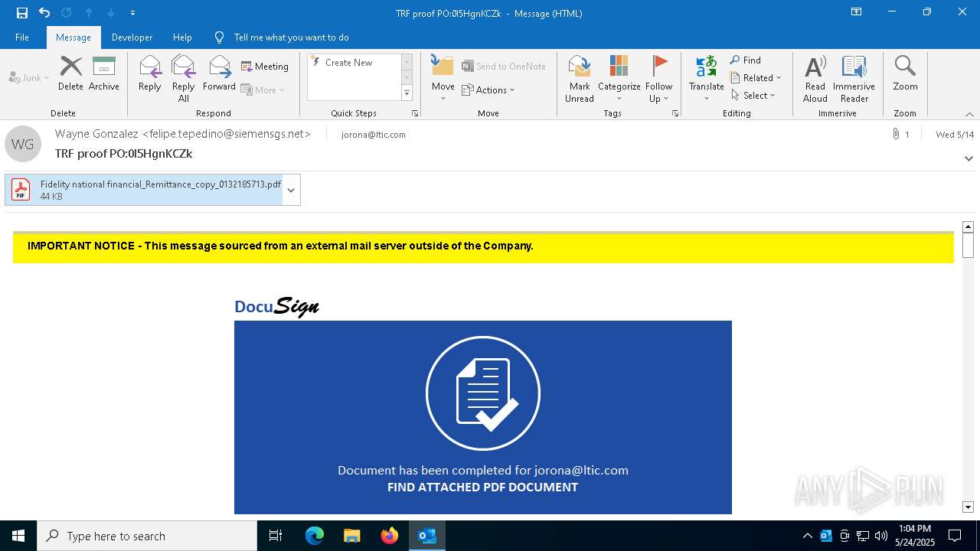Click the paperclip attachment count icon
980x551 pixels.
896,135
